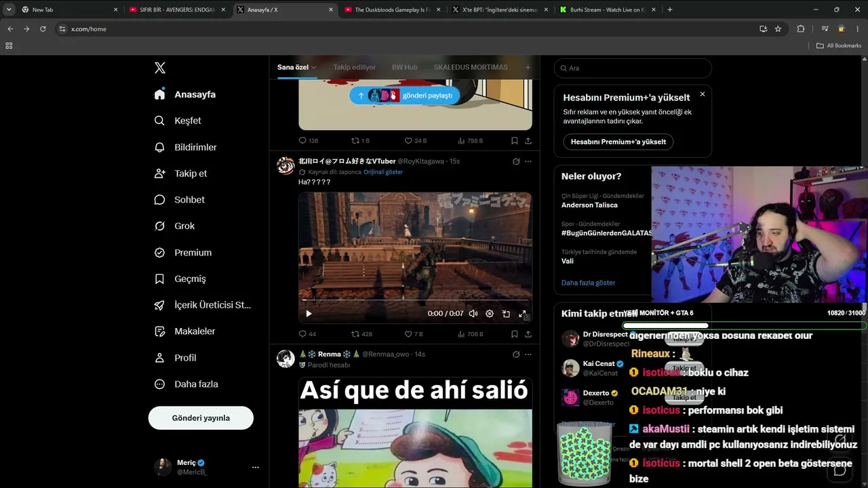Mute the video player sound
Screen dimensions: 868x488
[473, 314]
